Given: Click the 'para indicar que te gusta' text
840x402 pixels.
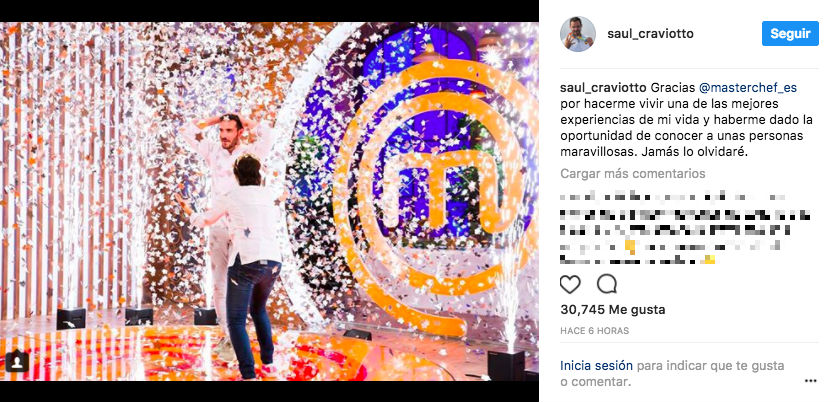Looking at the screenshot, I should point(710,366).
